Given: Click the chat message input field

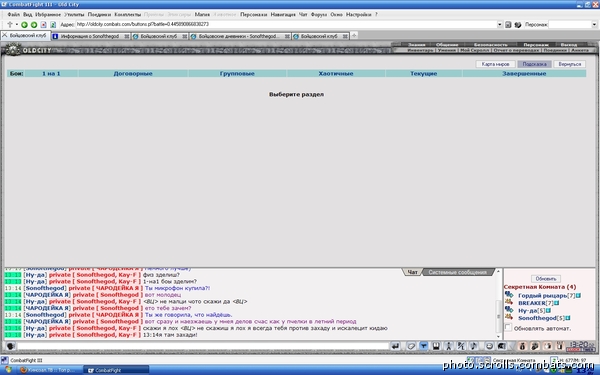Looking at the screenshot, I should [x=203, y=346].
